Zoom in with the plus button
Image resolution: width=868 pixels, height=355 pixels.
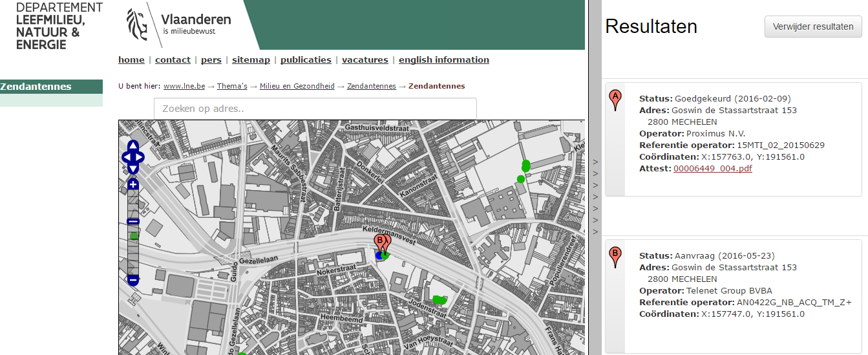133,185
